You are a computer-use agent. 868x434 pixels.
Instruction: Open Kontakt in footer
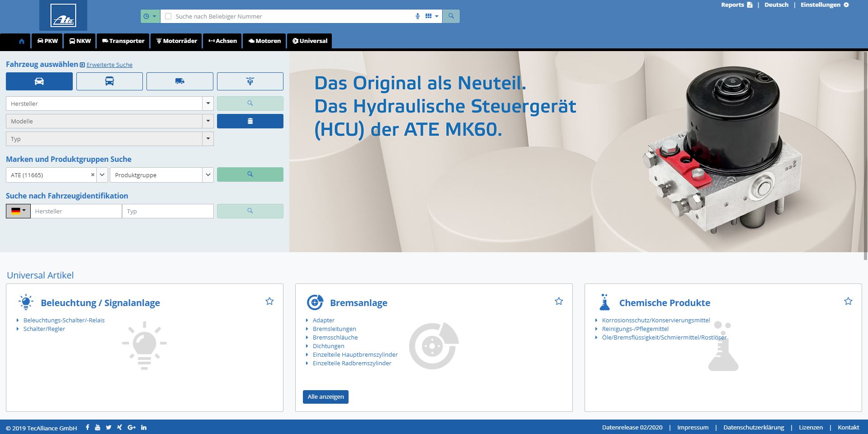point(848,427)
